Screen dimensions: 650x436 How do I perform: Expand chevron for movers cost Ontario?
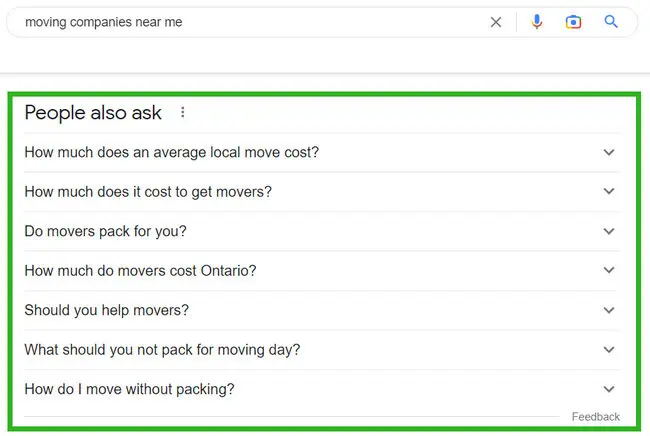[x=609, y=270]
